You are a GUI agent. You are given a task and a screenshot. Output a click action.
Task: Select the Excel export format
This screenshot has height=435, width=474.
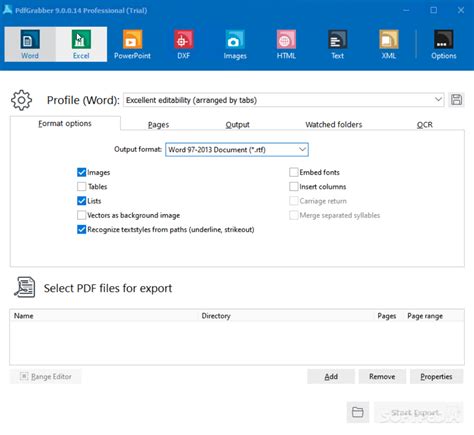pos(81,44)
